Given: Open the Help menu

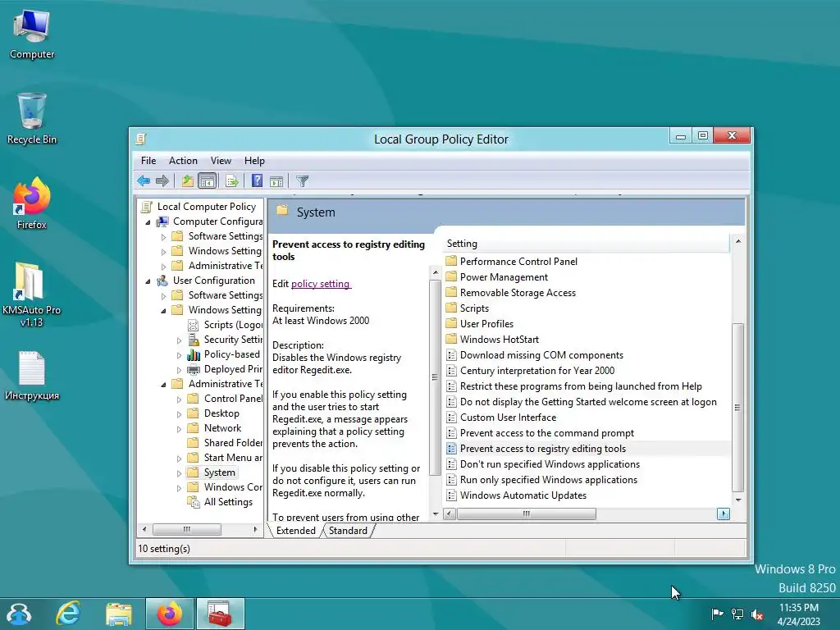Looking at the screenshot, I should click(x=254, y=161).
